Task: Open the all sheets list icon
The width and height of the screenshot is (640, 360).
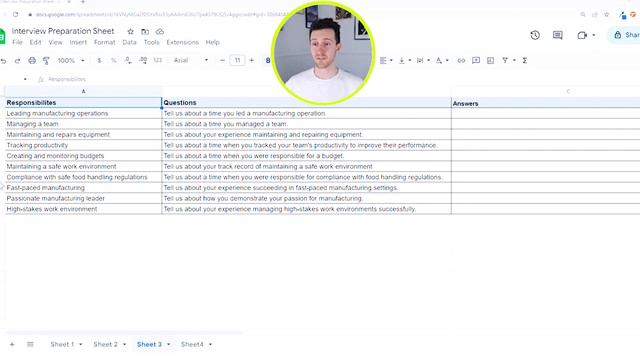Action: click(30, 344)
